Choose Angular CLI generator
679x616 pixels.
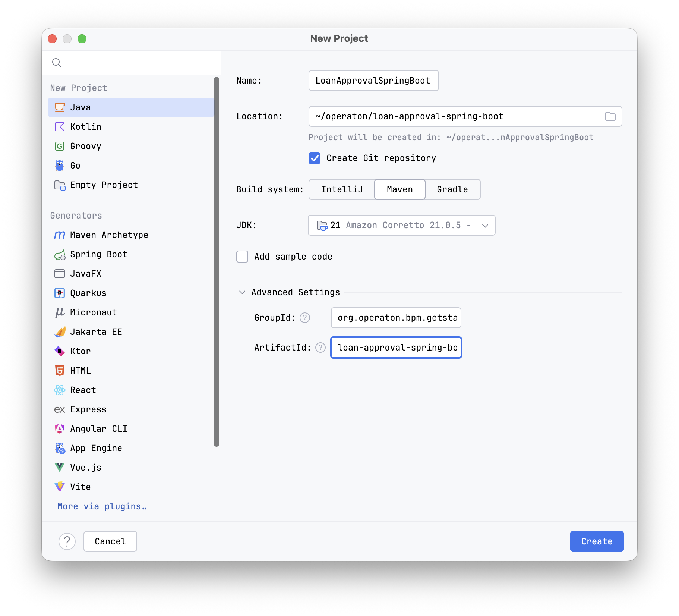coord(131,429)
